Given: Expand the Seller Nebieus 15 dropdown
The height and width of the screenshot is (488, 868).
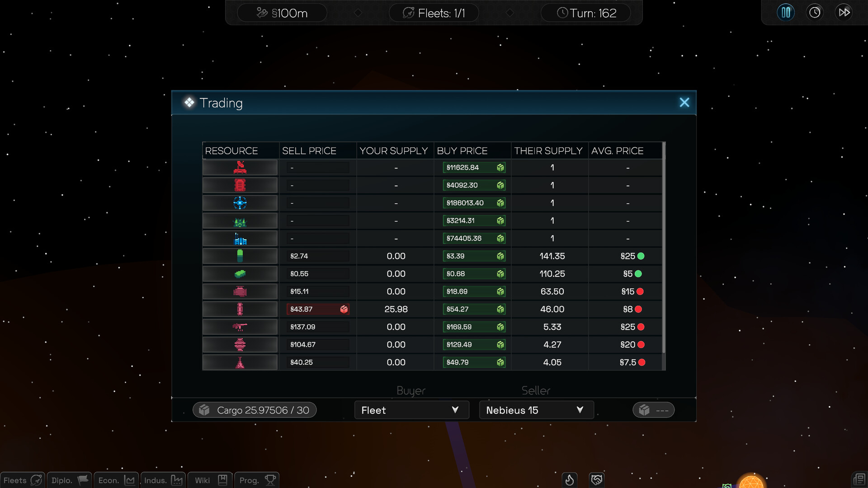Looking at the screenshot, I should [536, 410].
